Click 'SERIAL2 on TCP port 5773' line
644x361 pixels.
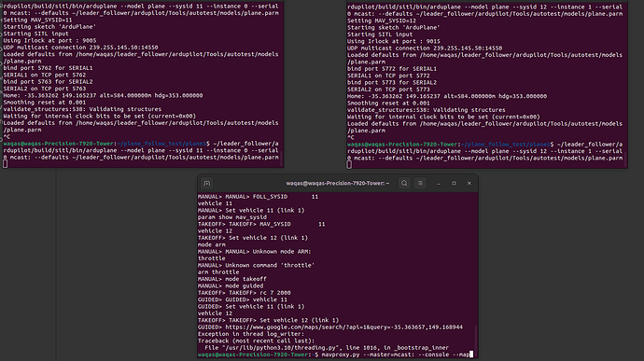pos(388,90)
